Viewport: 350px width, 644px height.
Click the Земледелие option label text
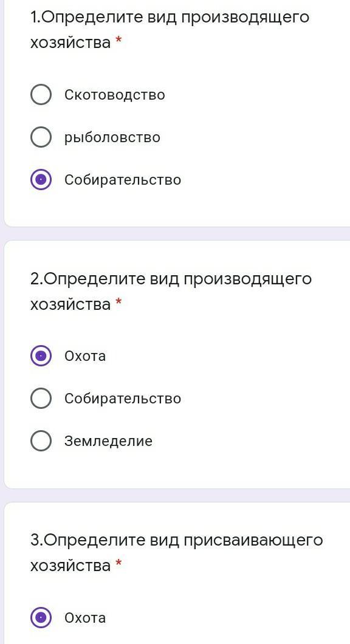coord(108,441)
